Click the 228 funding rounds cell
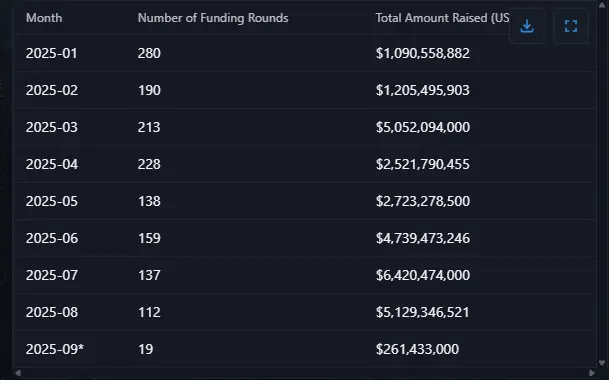The image size is (609, 380). 149,164
